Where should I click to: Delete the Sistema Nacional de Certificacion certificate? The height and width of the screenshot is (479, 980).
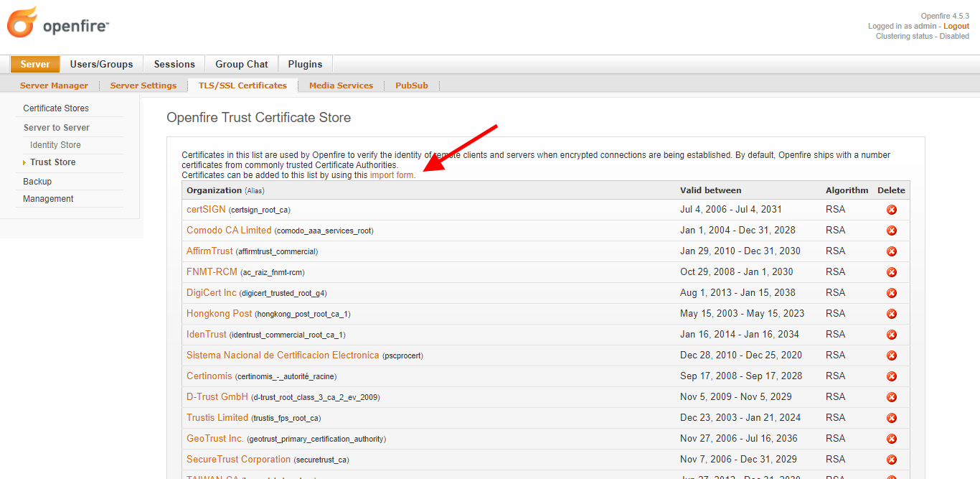pos(892,355)
